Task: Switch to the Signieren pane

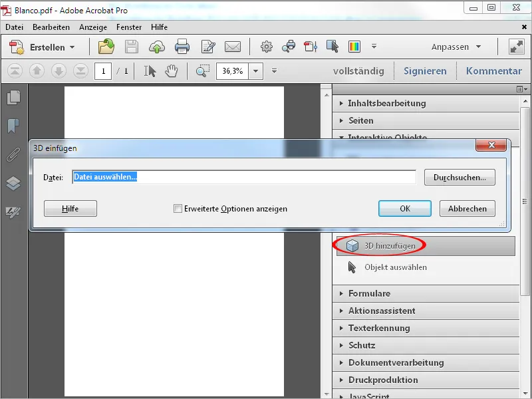Action: (425, 71)
